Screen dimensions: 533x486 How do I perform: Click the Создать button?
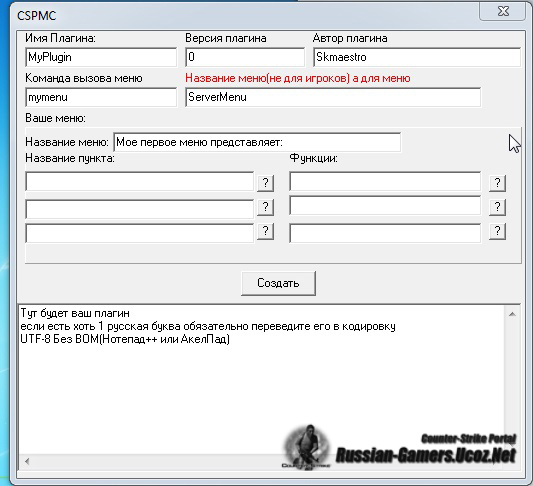tap(278, 283)
